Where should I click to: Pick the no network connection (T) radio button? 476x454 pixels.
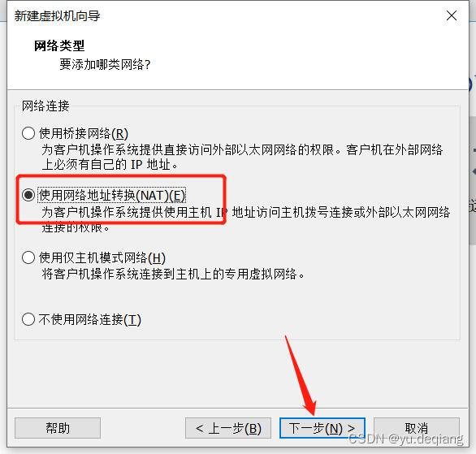tap(28, 319)
